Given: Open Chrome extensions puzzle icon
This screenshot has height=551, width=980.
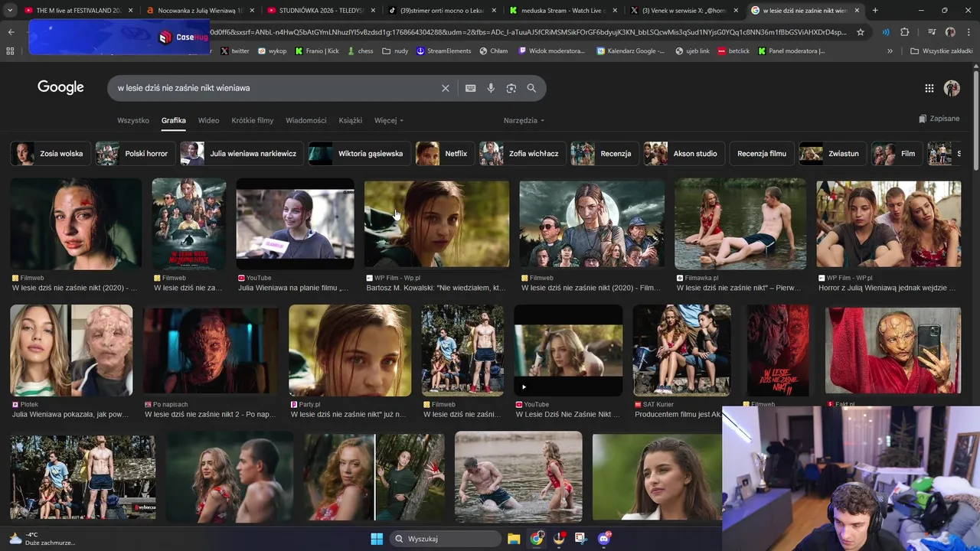Looking at the screenshot, I should (x=905, y=32).
